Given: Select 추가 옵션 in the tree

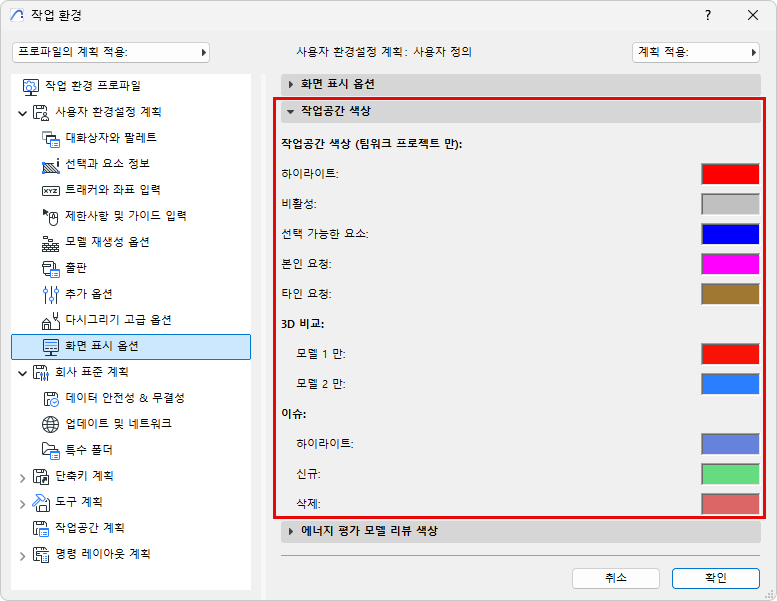Looking at the screenshot, I should click(89, 294).
